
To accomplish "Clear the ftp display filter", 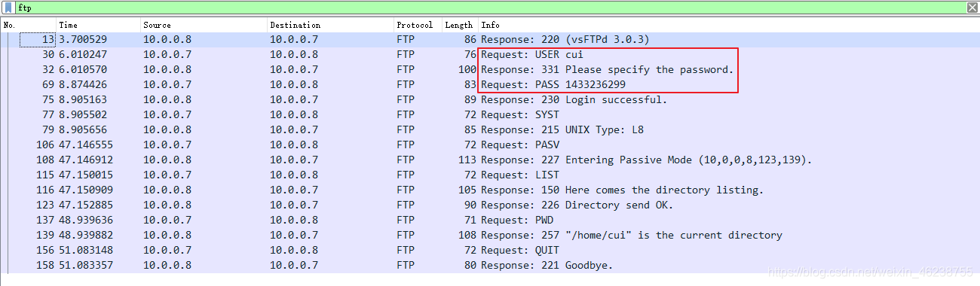I will pyautogui.click(x=972, y=7).
